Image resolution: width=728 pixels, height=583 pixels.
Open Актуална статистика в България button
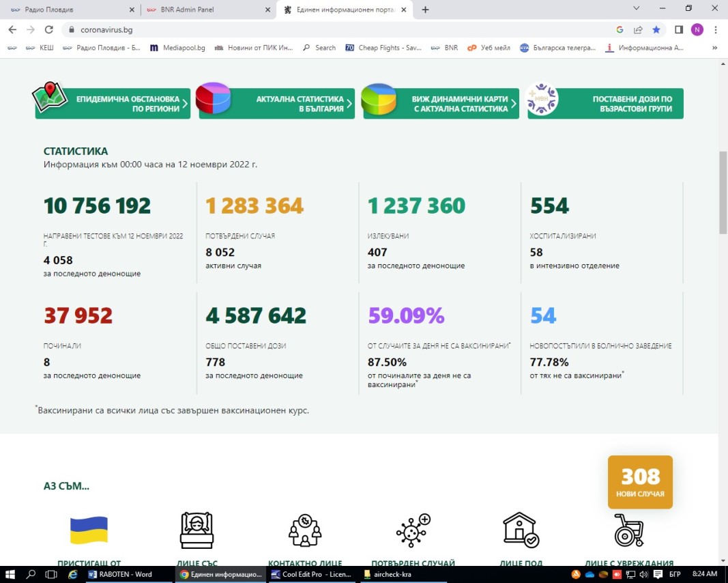[x=277, y=104]
